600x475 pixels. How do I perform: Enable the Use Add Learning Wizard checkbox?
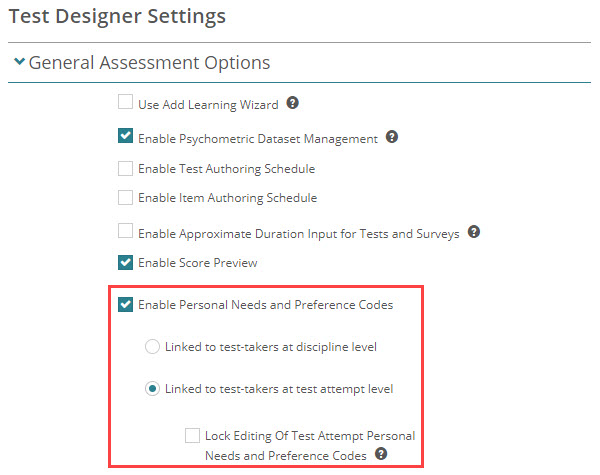click(x=125, y=103)
